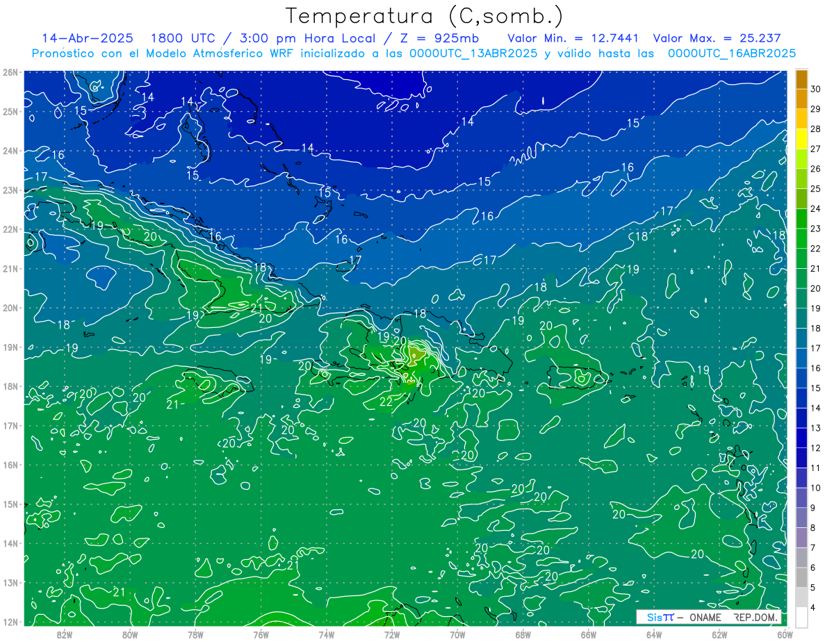
Task: Click the "82W" longitude axis label
Action: click(x=65, y=634)
